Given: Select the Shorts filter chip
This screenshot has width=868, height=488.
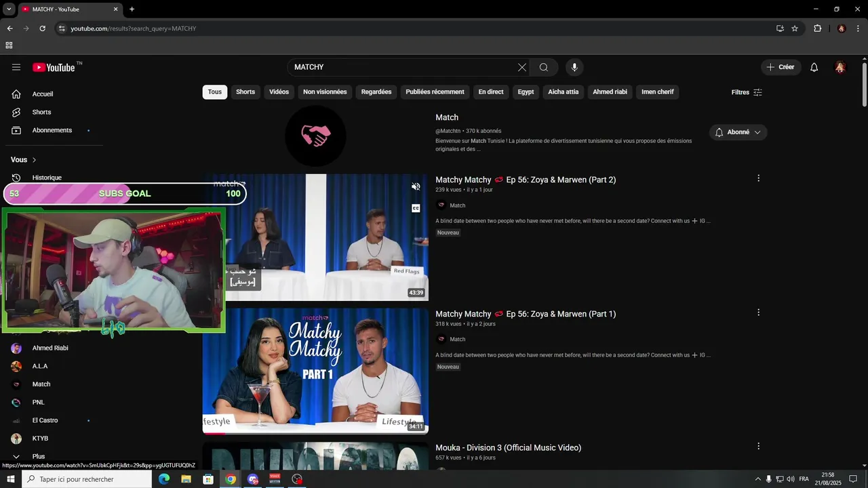Looking at the screenshot, I should [245, 92].
